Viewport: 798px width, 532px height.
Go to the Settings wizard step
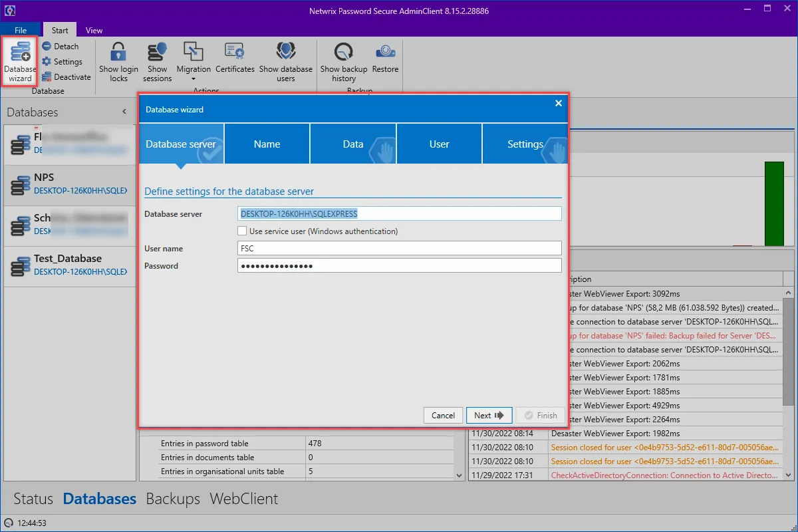[525, 144]
